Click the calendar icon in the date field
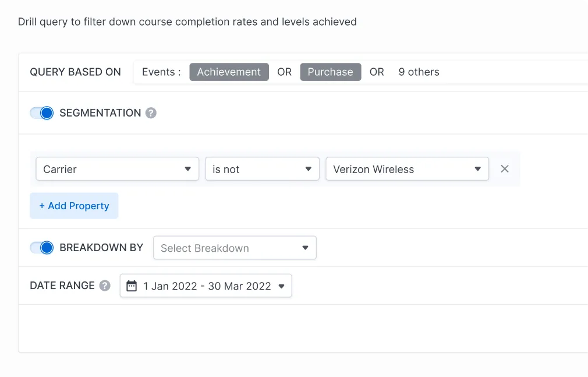The height and width of the screenshot is (377, 588). point(131,286)
